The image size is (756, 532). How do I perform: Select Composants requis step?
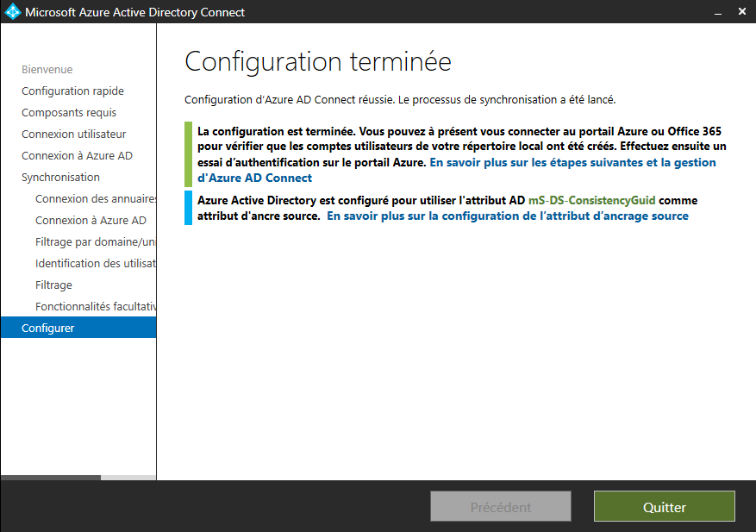[69, 112]
